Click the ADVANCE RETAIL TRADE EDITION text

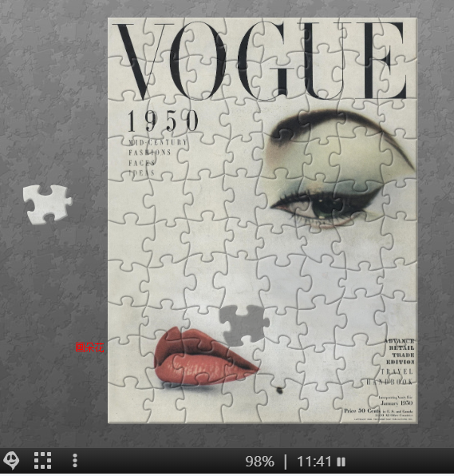[x=400, y=351]
